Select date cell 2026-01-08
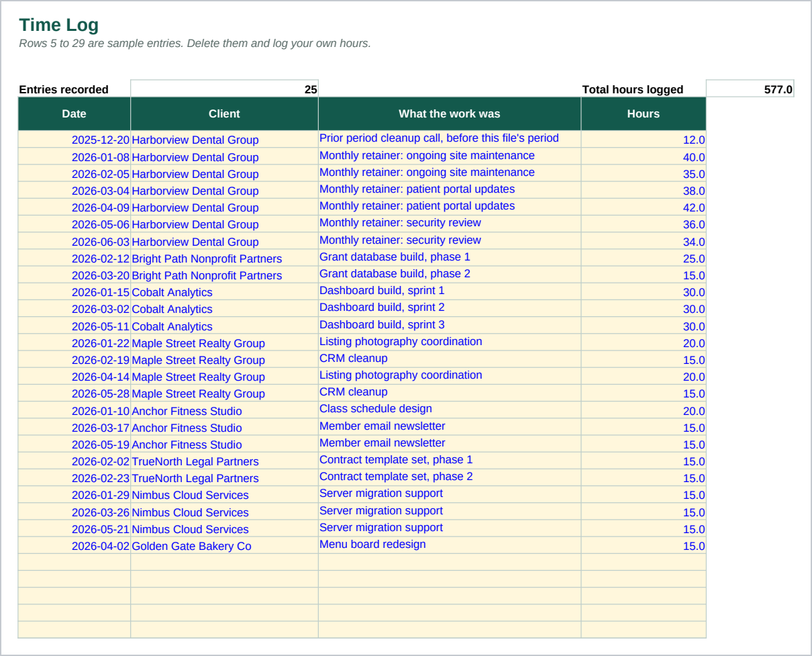This screenshot has width=812, height=656. click(74, 156)
